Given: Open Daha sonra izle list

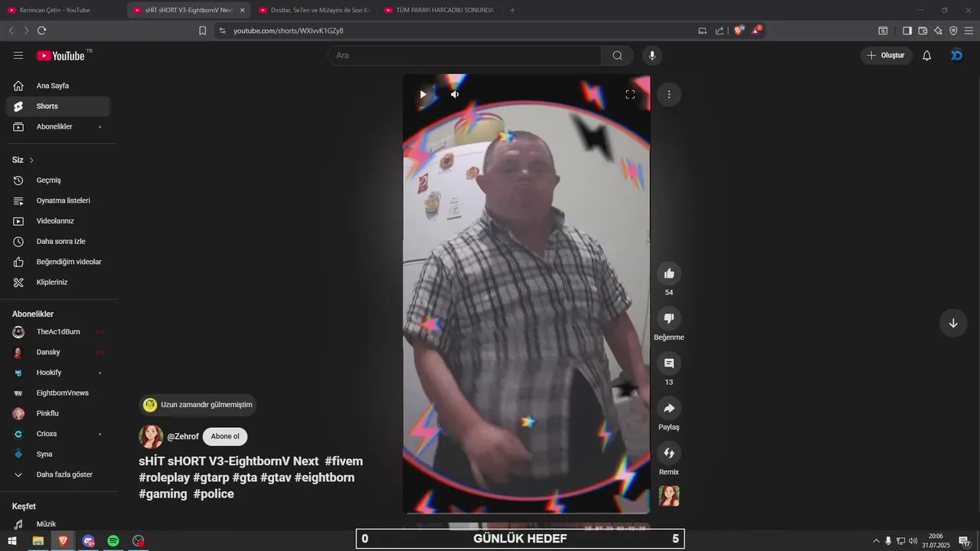Looking at the screenshot, I should click(58, 241).
